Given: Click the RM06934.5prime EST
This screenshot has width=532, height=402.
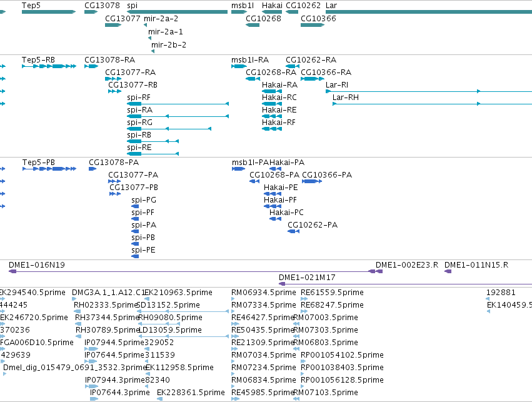Looking at the screenshot, I should [x=233, y=299].
